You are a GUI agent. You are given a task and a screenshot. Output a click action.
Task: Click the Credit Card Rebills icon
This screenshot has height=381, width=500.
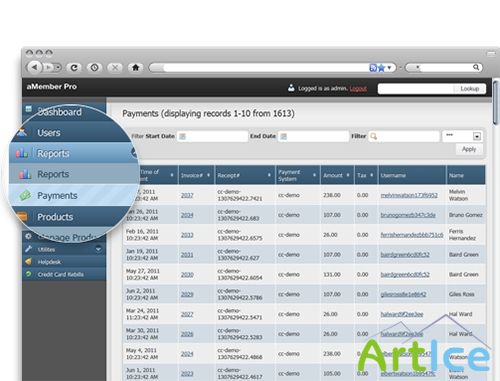click(29, 274)
